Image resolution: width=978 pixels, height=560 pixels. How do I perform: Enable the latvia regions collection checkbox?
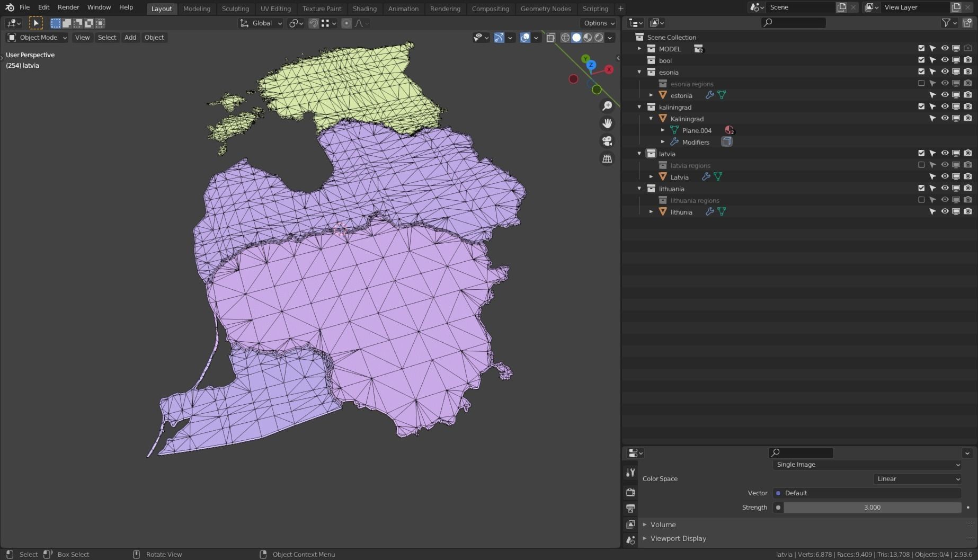point(921,165)
